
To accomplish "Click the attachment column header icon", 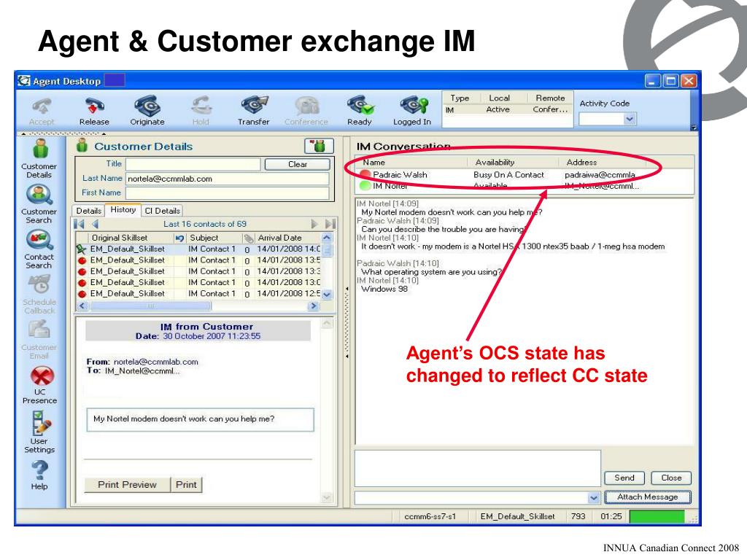I will pos(248,238).
